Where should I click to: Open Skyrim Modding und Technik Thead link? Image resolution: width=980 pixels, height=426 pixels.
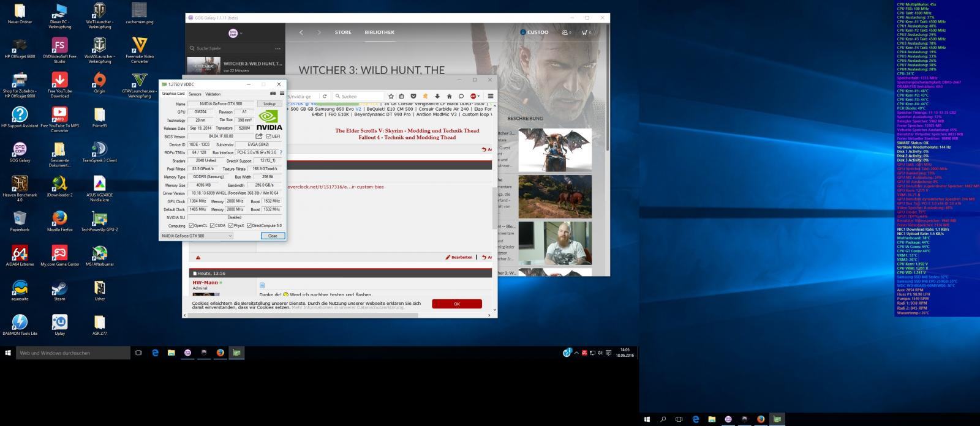[x=407, y=130]
